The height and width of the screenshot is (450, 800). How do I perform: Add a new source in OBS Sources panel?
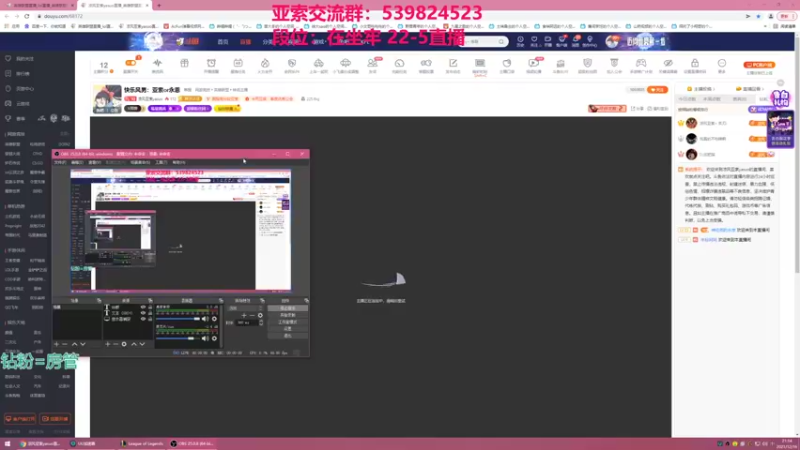tap(108, 344)
